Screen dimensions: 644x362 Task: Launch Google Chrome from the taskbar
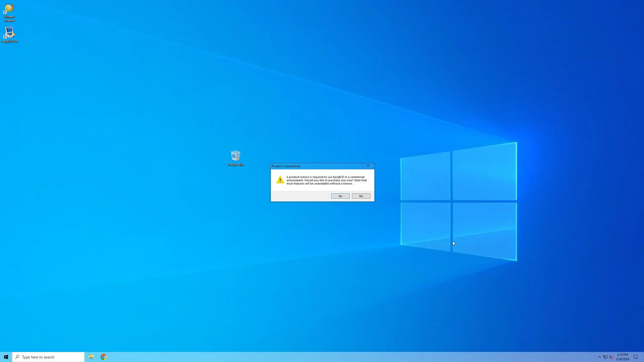104,357
